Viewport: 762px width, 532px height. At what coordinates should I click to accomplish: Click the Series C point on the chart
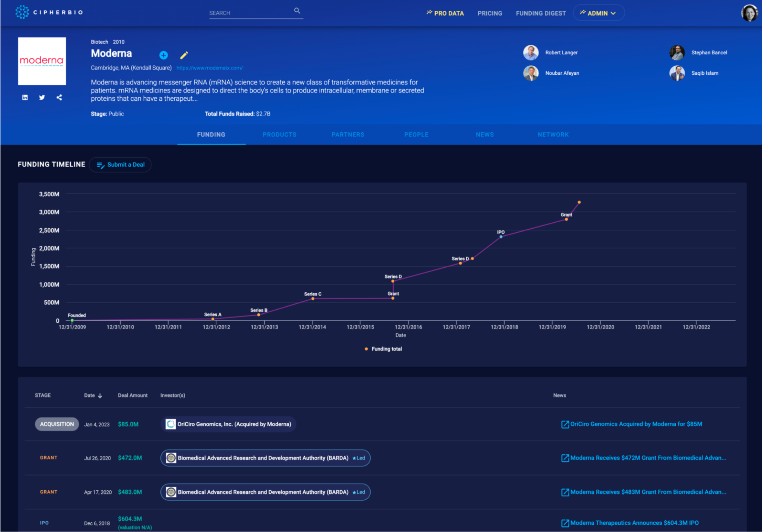coord(313,299)
